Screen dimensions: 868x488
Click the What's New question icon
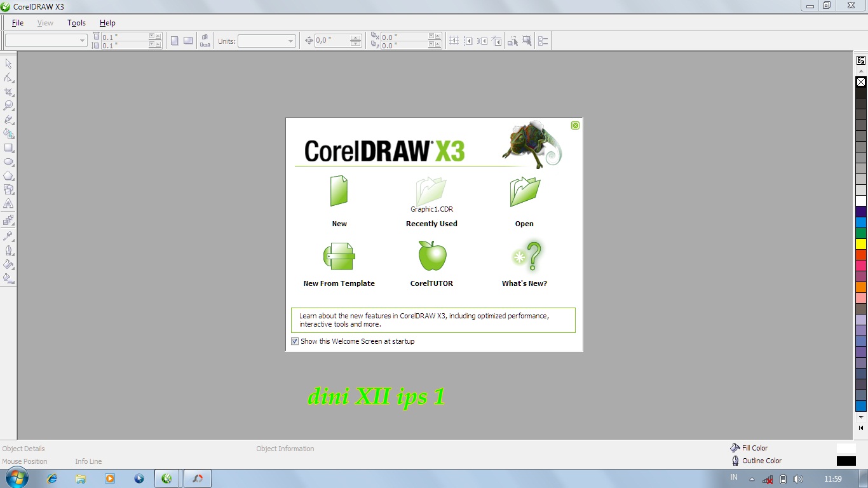click(x=527, y=256)
